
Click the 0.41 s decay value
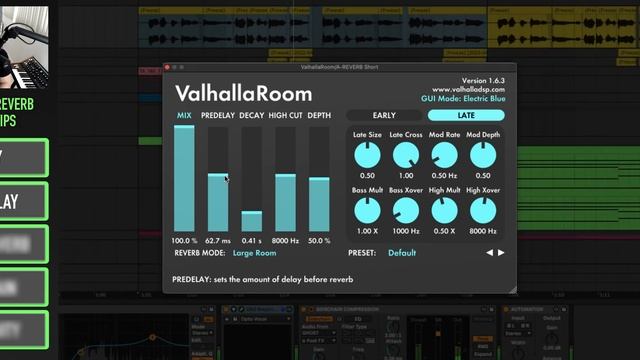[x=251, y=241]
